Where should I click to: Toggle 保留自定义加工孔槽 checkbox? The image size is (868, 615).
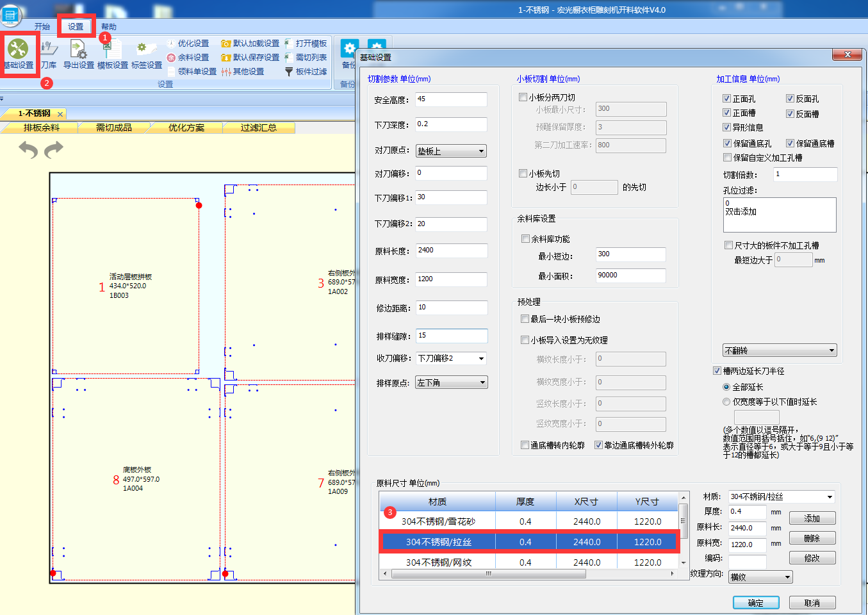coord(727,157)
